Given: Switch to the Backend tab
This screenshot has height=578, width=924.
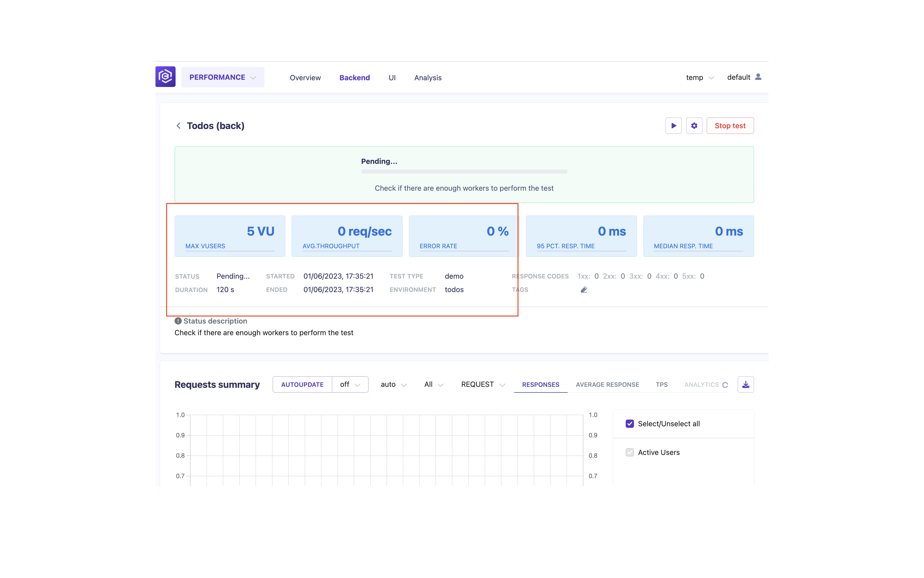Looking at the screenshot, I should (x=355, y=78).
